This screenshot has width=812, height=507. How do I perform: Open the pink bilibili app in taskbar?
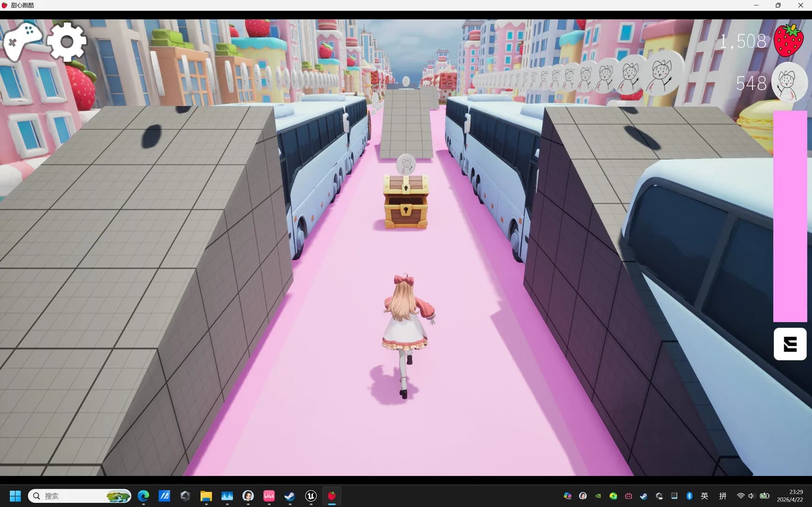point(269,496)
